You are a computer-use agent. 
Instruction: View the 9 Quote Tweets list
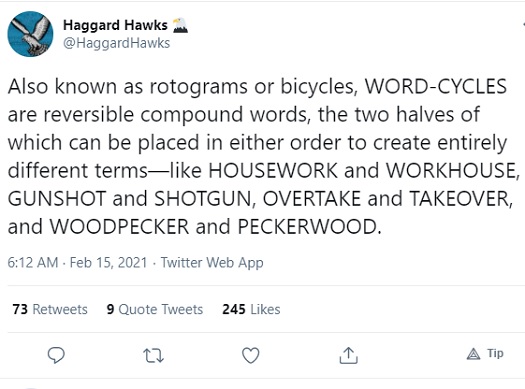click(155, 309)
